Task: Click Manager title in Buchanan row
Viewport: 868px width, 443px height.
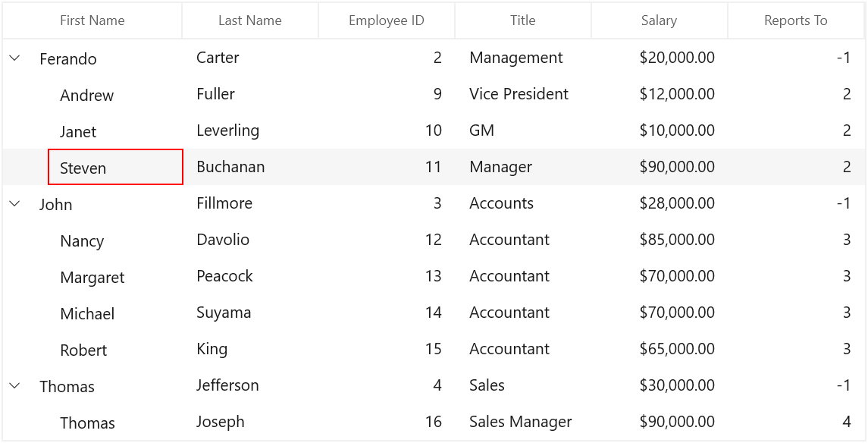Action: click(x=523, y=167)
